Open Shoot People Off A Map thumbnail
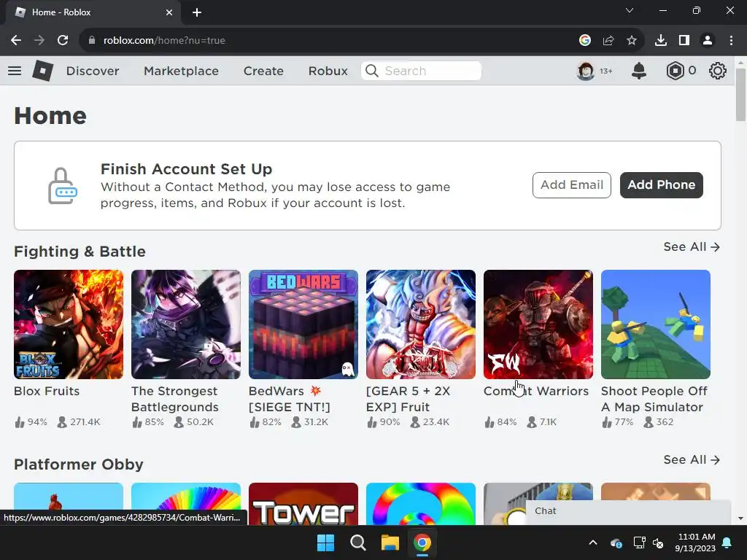 [x=656, y=324]
